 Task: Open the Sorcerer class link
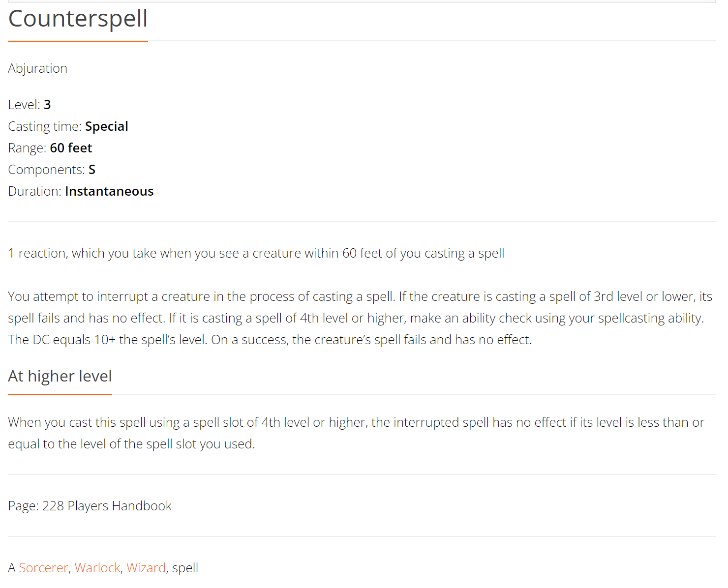[43, 568]
